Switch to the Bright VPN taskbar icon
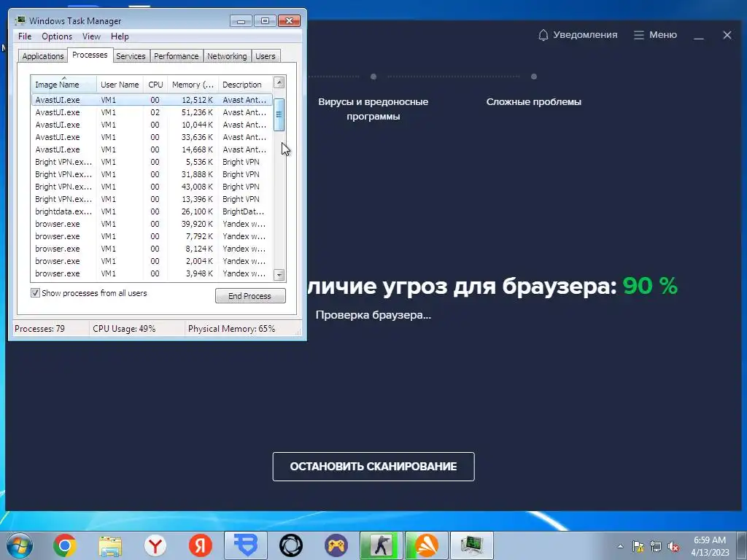Viewport: 747px width, 560px height. (x=246, y=545)
